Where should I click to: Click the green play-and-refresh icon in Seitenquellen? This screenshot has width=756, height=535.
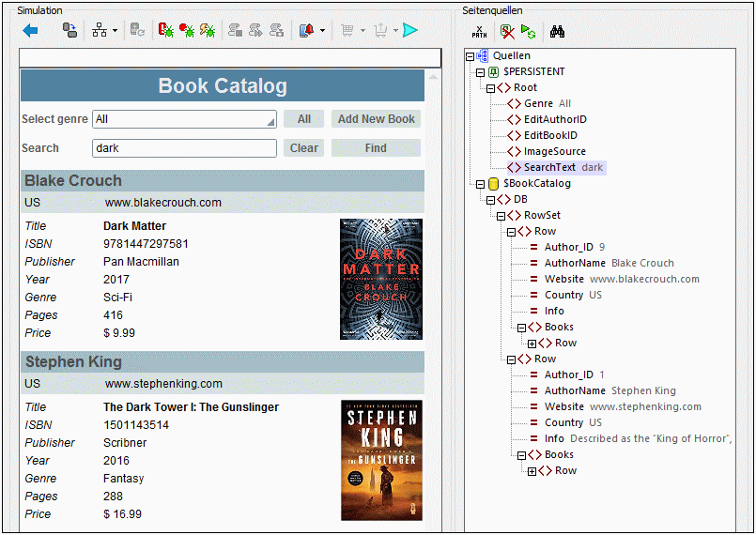pos(529,31)
